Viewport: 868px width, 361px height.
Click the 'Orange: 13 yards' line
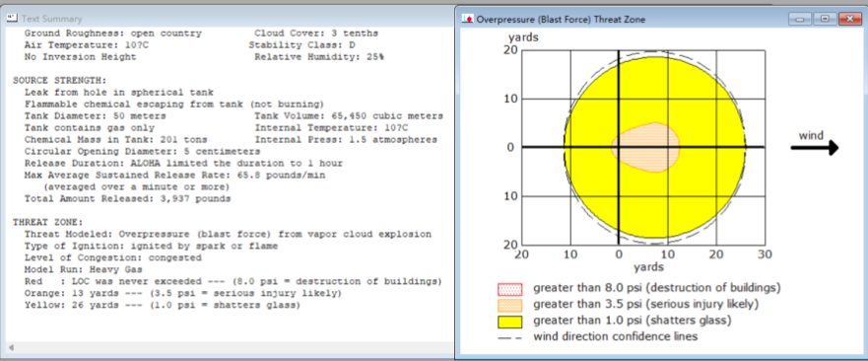[x=182, y=293]
